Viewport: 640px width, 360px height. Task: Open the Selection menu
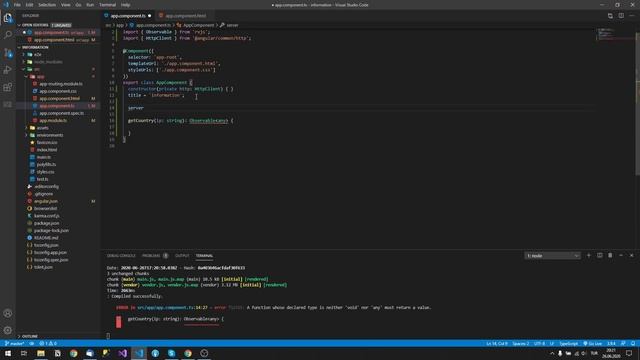[x=47, y=5]
